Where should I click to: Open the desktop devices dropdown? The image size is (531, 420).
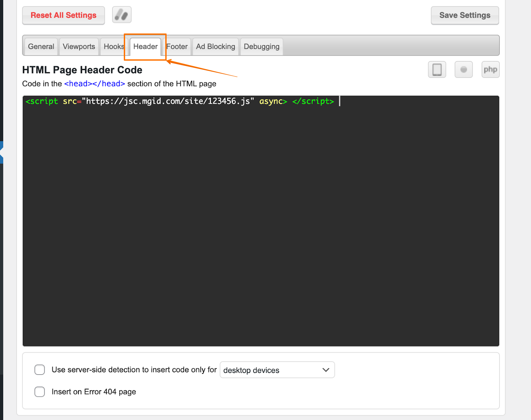pyautogui.click(x=277, y=370)
